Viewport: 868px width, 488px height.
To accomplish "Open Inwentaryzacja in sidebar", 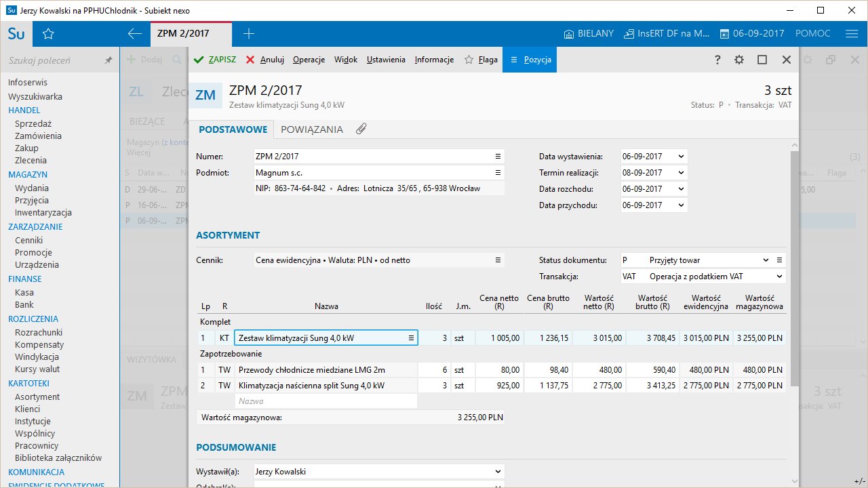I will click(x=43, y=213).
